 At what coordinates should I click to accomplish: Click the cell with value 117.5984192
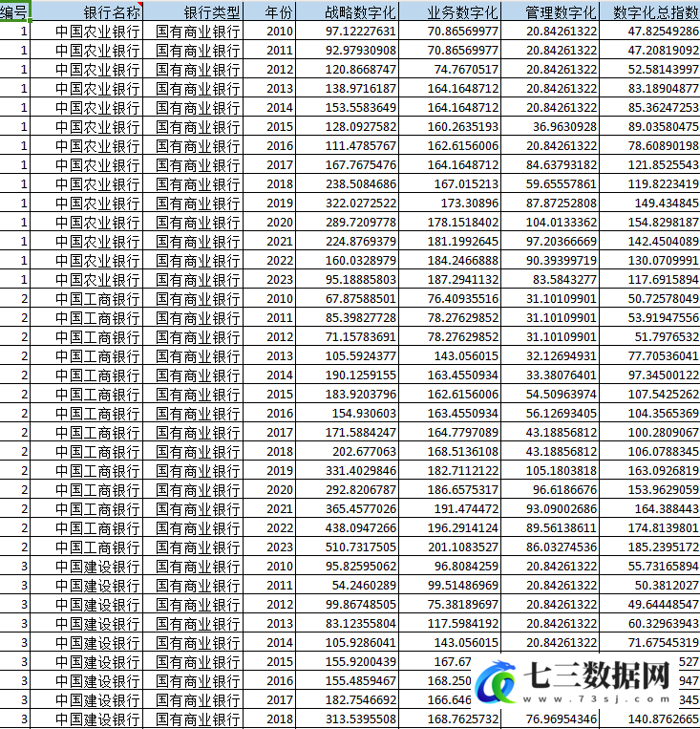[450, 623]
